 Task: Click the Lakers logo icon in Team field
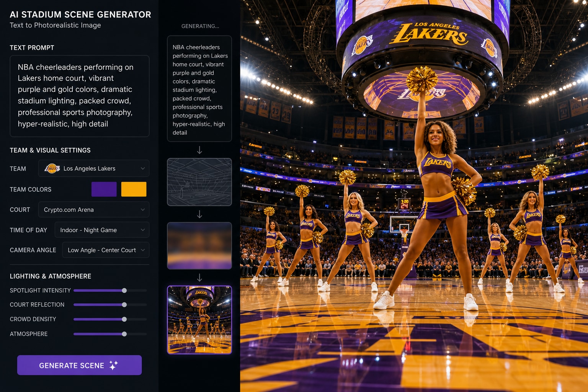click(x=52, y=168)
